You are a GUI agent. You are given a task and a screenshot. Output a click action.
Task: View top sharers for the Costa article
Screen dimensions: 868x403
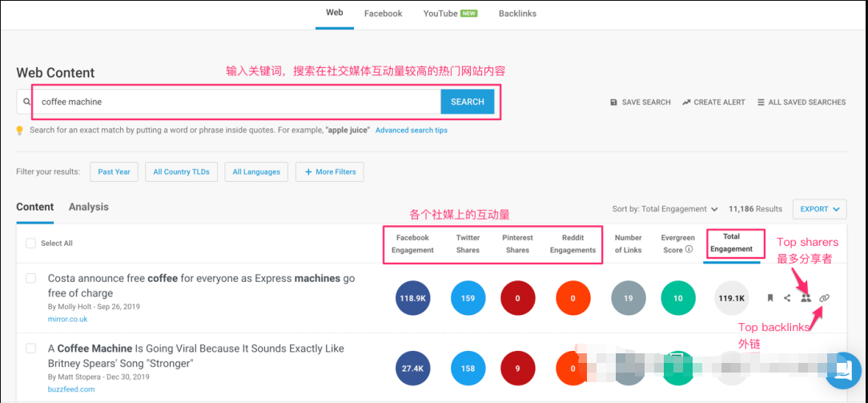pos(806,298)
